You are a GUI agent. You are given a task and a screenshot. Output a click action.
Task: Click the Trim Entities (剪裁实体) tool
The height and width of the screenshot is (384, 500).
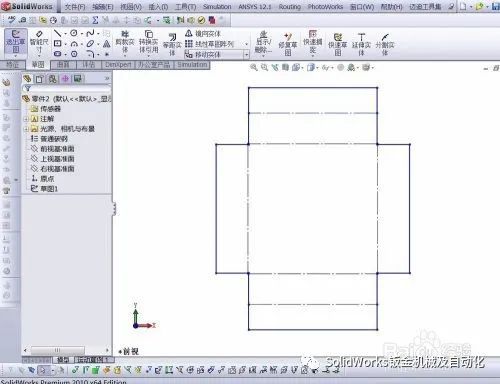pos(125,42)
